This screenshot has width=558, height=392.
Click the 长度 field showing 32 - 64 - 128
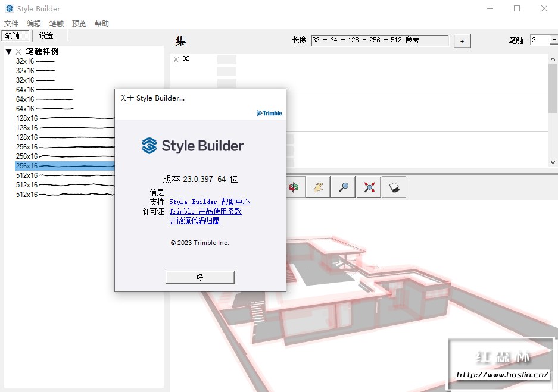[x=380, y=40]
